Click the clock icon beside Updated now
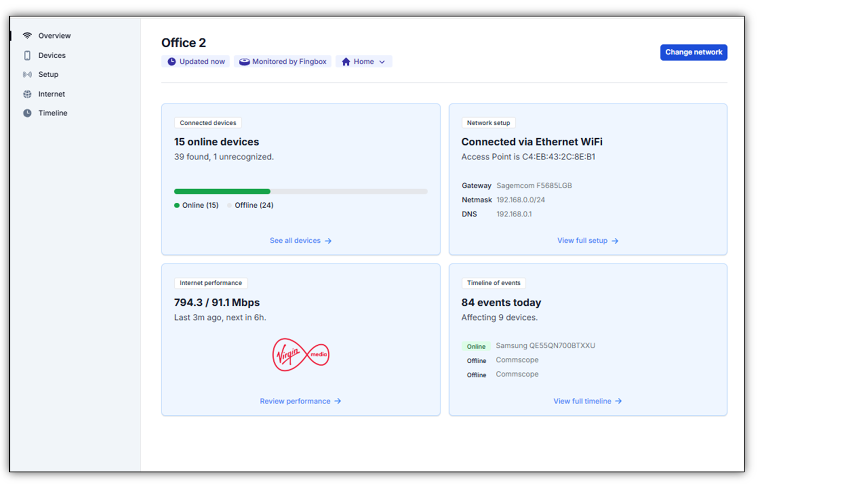Screen dimensions: 868x488 171,62
